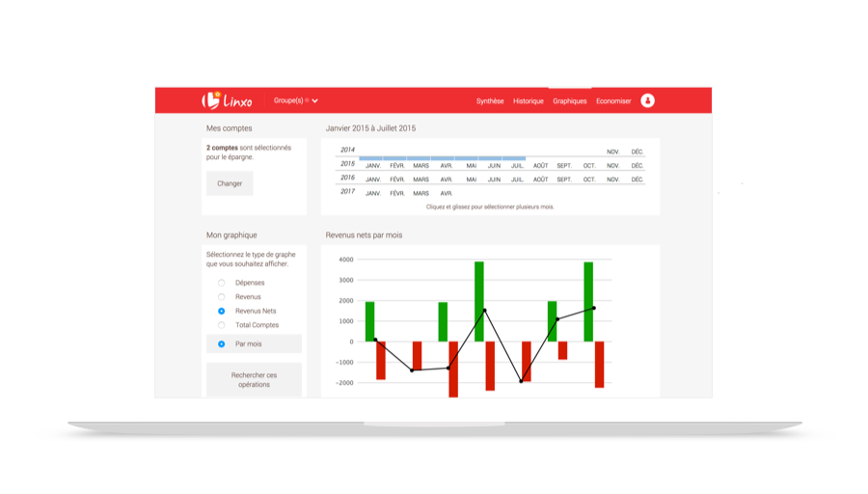Select AVR. in the 2017 row
This screenshot has width=868, height=494.
tap(447, 193)
